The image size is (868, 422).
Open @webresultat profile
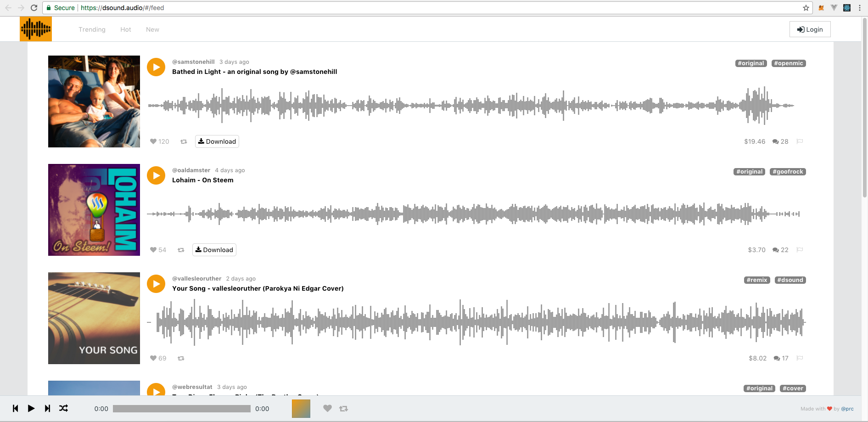[192, 387]
